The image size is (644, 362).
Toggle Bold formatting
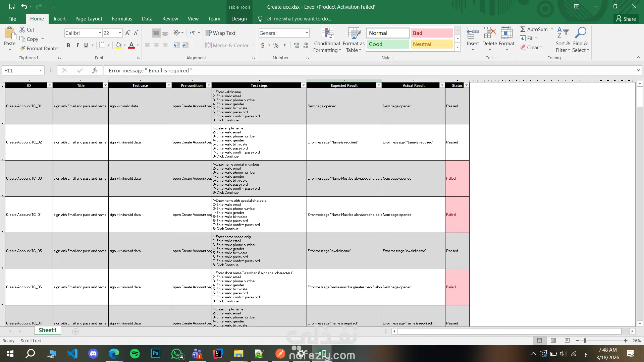point(68,45)
